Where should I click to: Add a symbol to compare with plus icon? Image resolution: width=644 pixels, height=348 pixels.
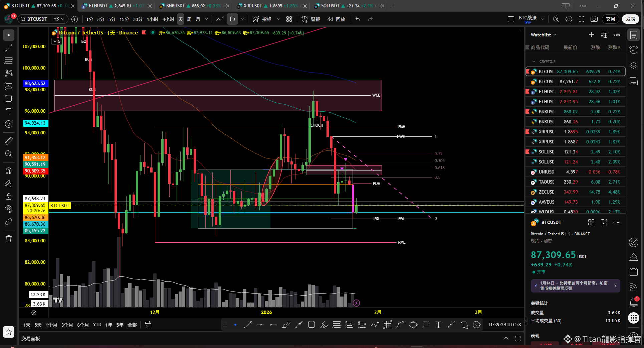pyautogui.click(x=75, y=19)
